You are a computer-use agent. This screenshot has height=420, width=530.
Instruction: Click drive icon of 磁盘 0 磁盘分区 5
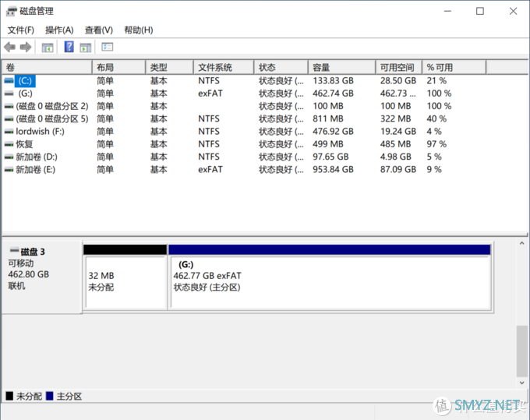coord(9,119)
